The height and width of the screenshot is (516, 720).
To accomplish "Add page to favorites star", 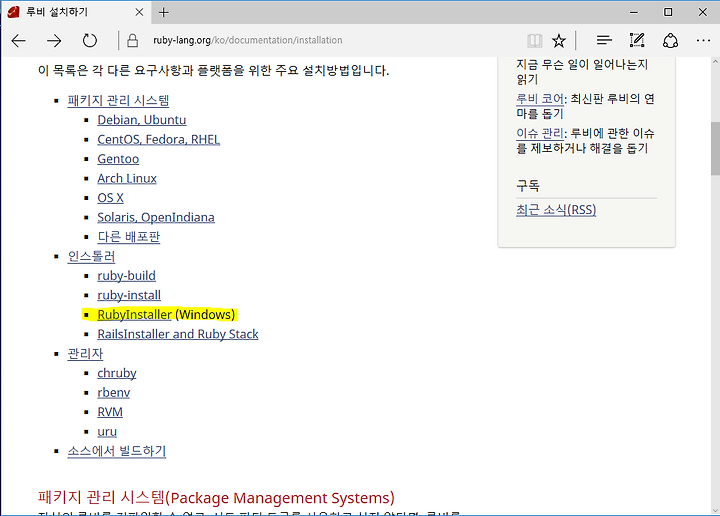I will click(x=559, y=40).
